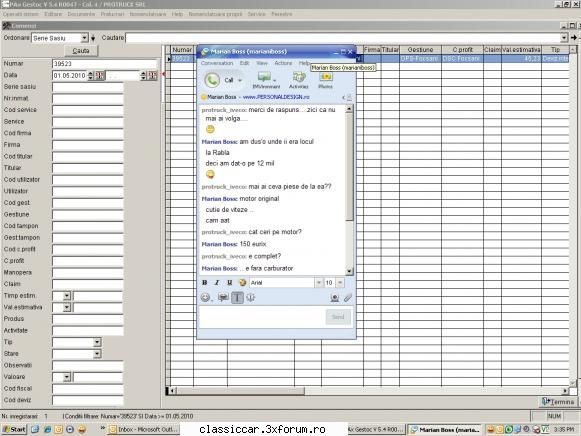Click the Cauta search button

81,51
